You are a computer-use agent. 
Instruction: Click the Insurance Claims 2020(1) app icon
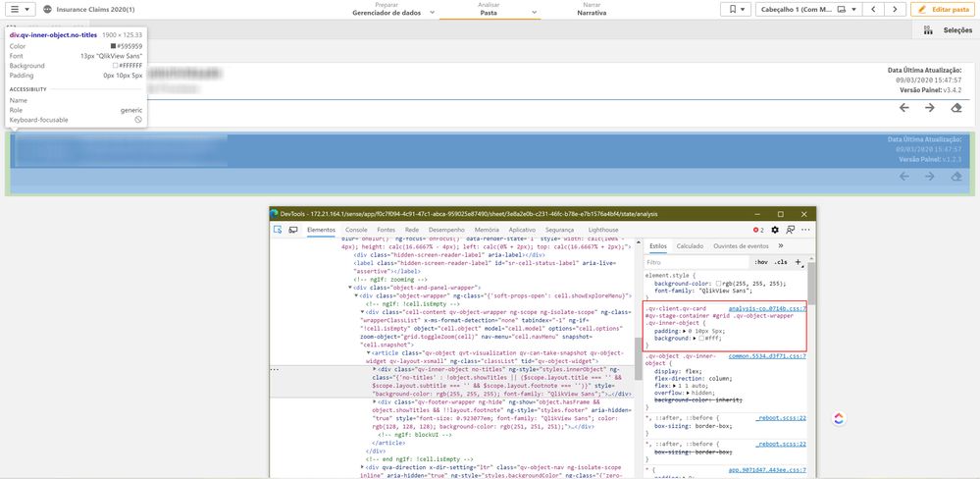click(47, 10)
